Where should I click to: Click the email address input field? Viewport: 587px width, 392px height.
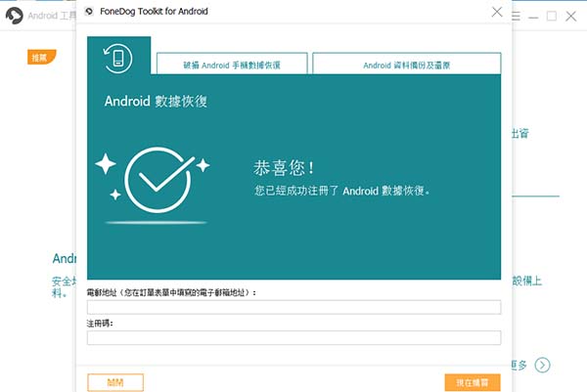coord(293,307)
